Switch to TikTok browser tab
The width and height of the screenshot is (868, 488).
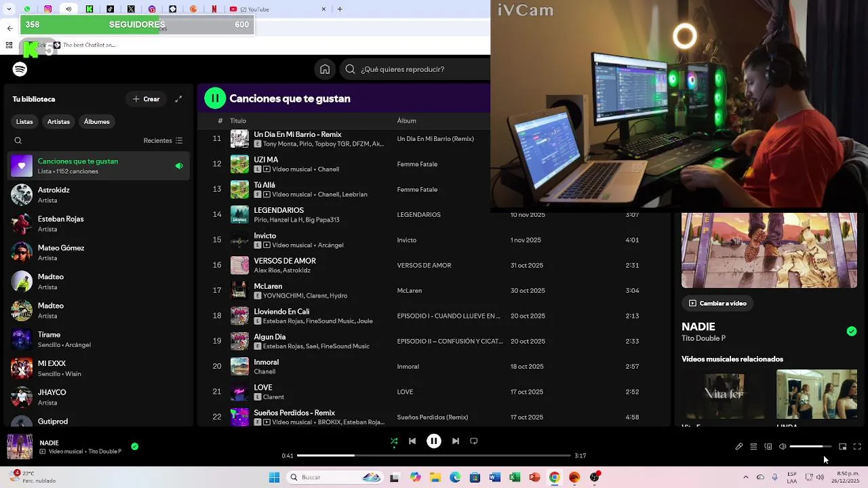pos(110,9)
